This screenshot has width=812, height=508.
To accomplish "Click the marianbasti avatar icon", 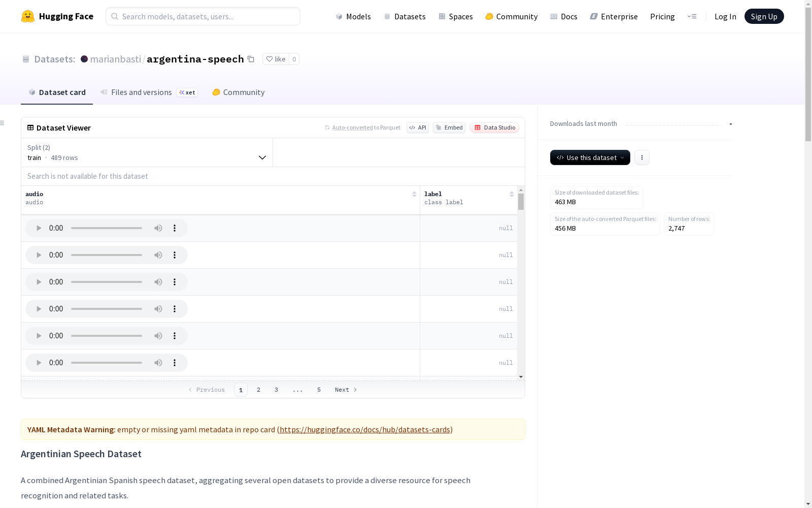I will click(x=84, y=59).
